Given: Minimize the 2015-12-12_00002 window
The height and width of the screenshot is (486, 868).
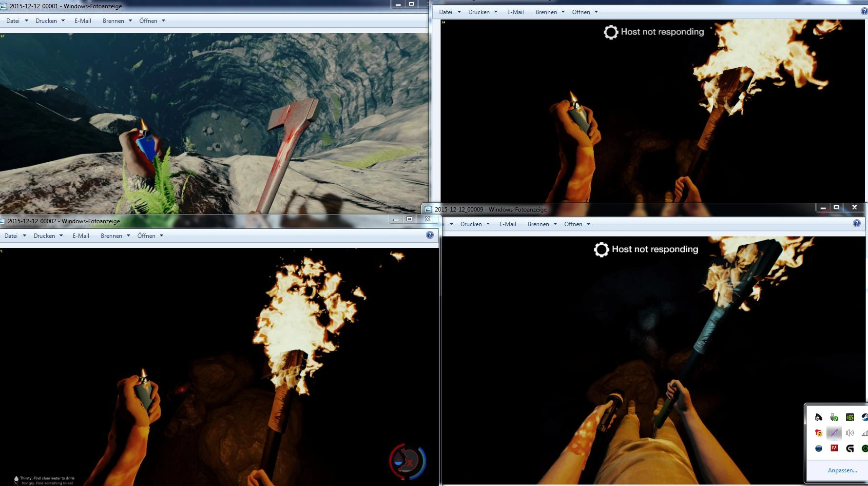Looking at the screenshot, I should (396, 219).
